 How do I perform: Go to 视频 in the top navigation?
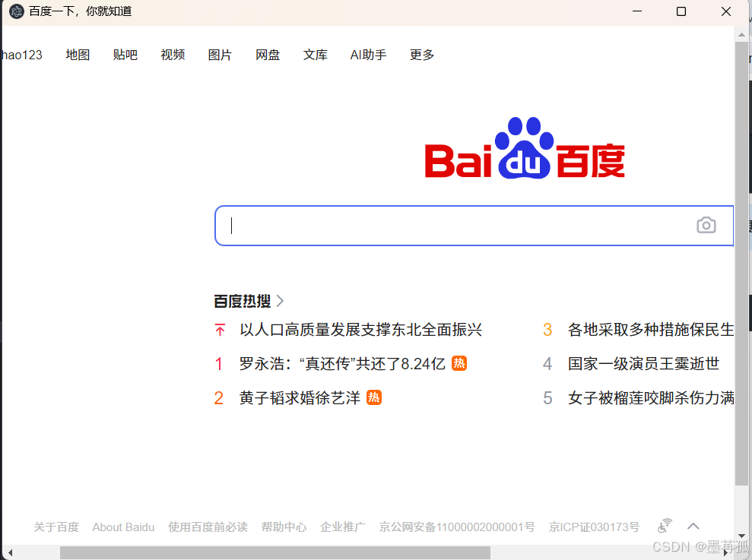(173, 55)
